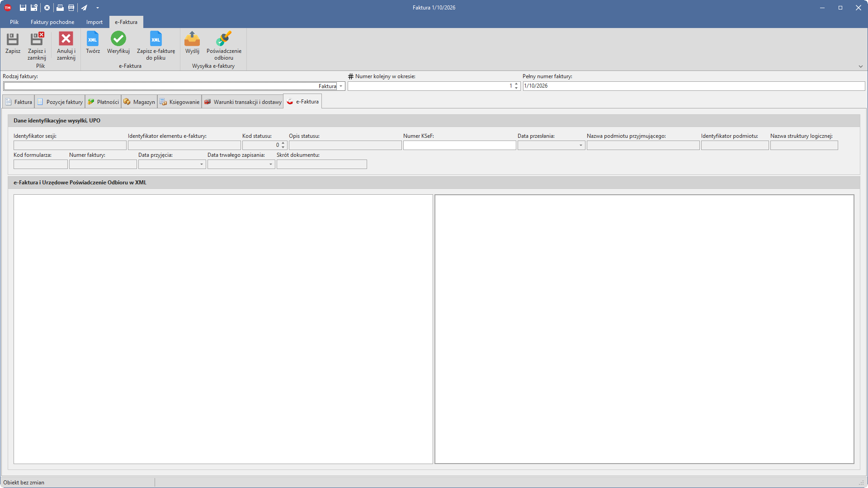The height and width of the screenshot is (488, 868).
Task: Open Płatności tab
Action: (104, 102)
